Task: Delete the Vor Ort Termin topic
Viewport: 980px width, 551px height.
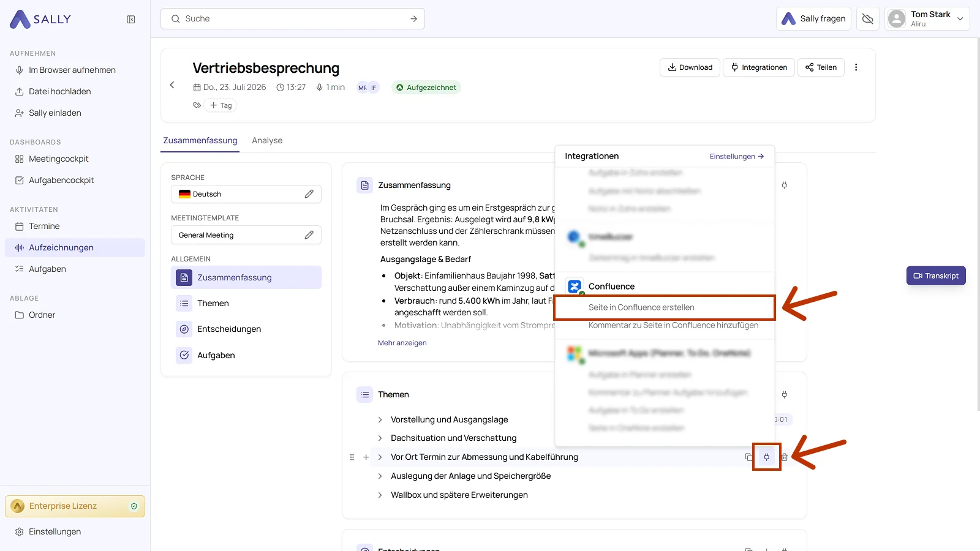Action: click(785, 457)
